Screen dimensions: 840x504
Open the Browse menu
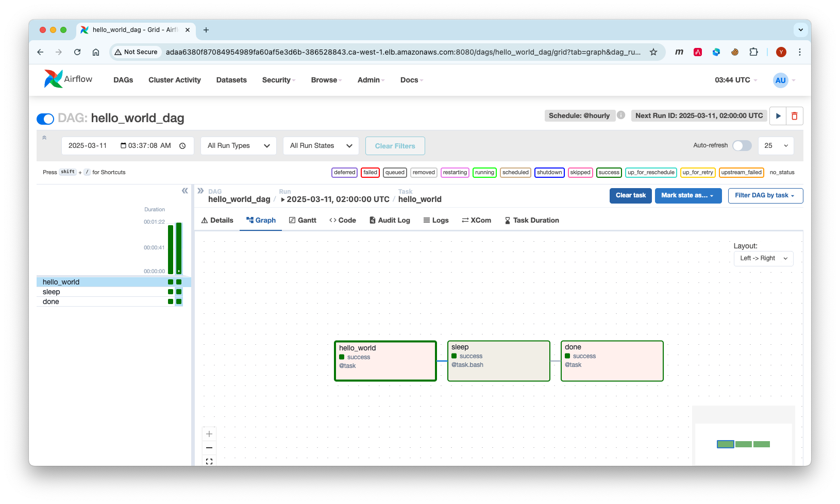tap(326, 80)
